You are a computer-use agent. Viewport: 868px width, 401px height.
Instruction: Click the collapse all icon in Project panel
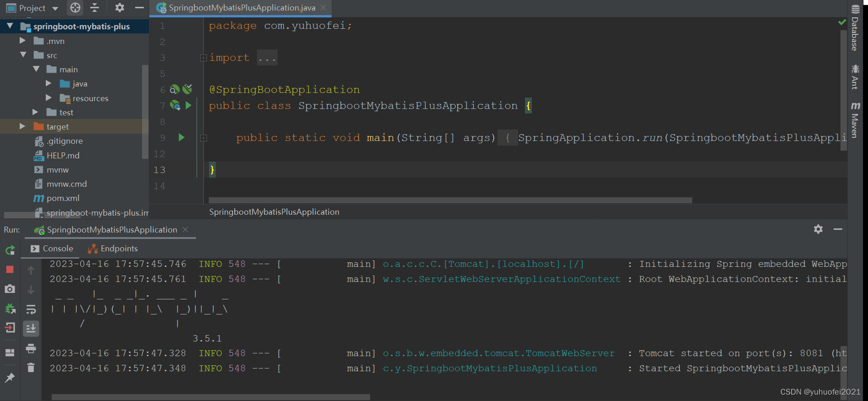(x=94, y=8)
